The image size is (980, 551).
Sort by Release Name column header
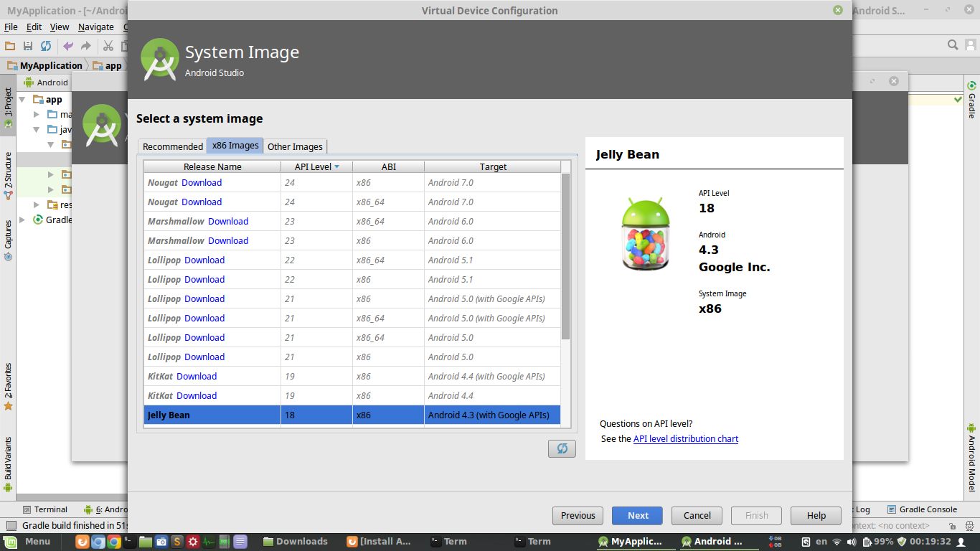click(212, 166)
